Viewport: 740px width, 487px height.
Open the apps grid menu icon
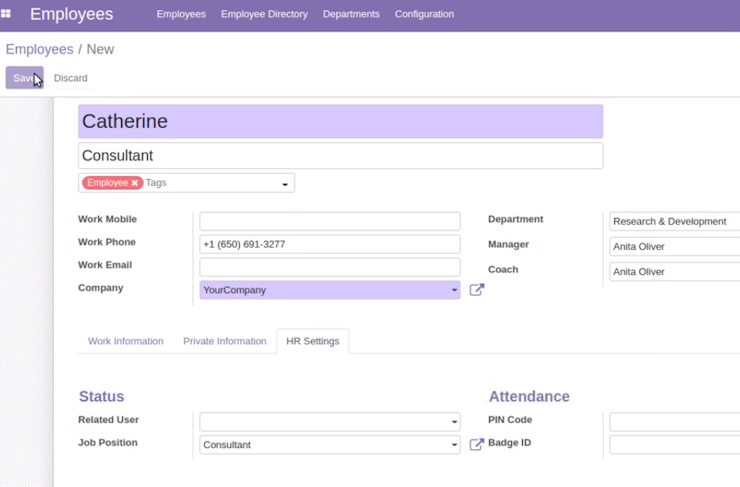tap(6, 14)
